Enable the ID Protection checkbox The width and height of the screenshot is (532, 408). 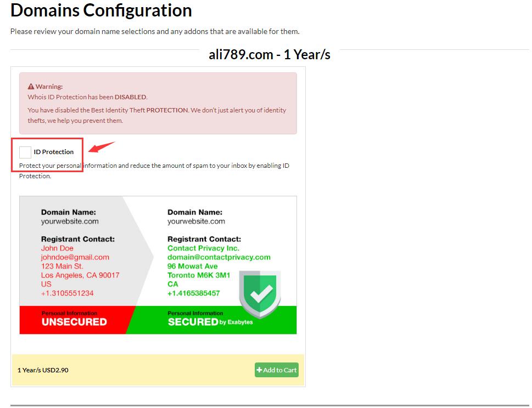pyautogui.click(x=25, y=152)
